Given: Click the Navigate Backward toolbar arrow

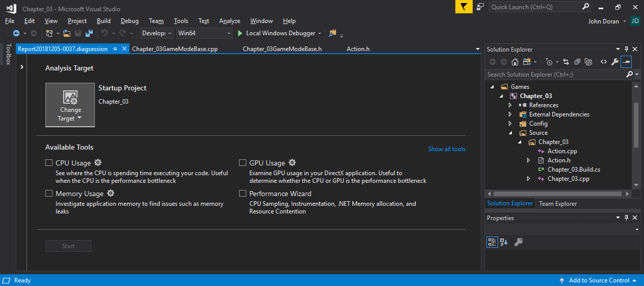Looking at the screenshot, I should point(16,33).
